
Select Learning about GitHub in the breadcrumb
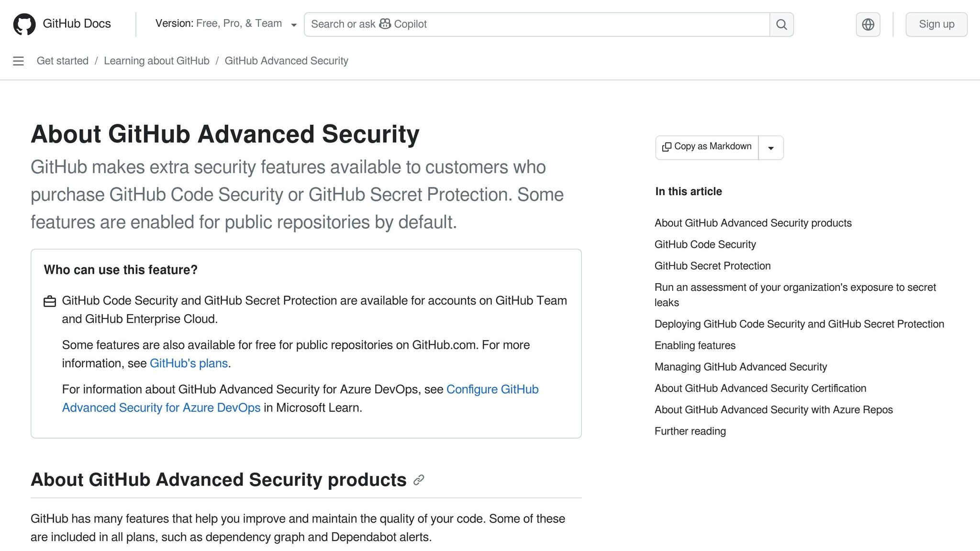(x=156, y=61)
